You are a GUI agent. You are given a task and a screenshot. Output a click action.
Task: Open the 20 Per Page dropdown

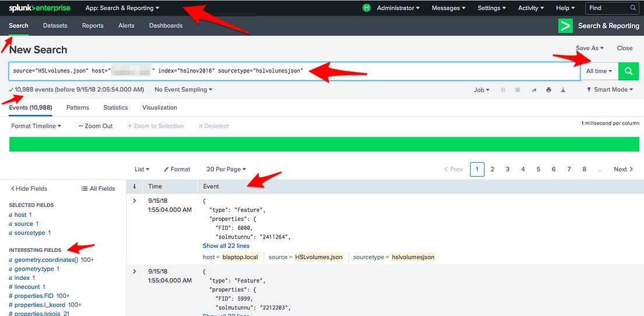click(x=226, y=169)
